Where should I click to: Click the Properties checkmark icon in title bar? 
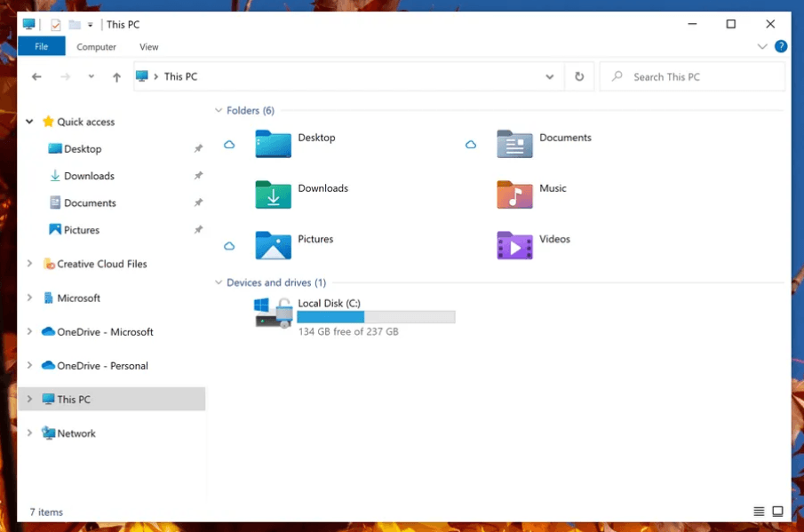tap(56, 25)
